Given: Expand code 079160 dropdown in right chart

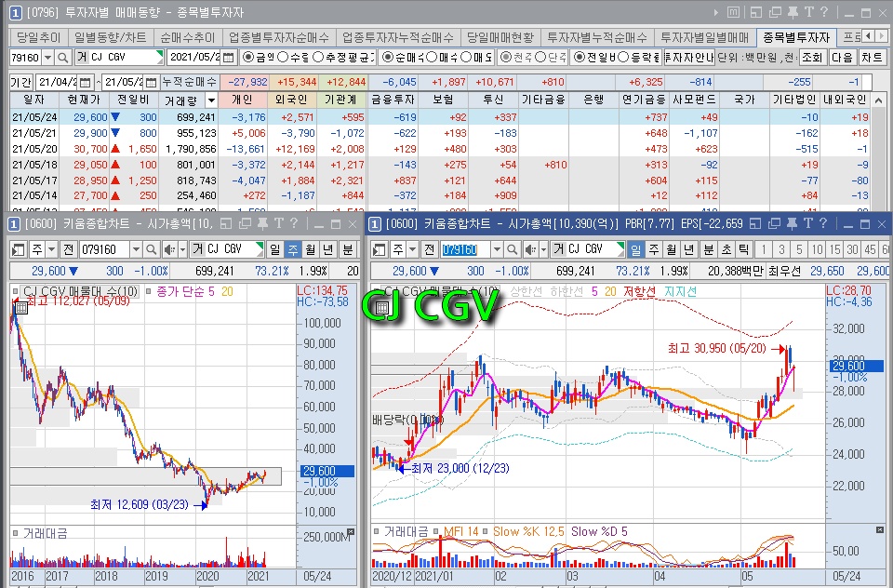Looking at the screenshot, I should point(497,249).
